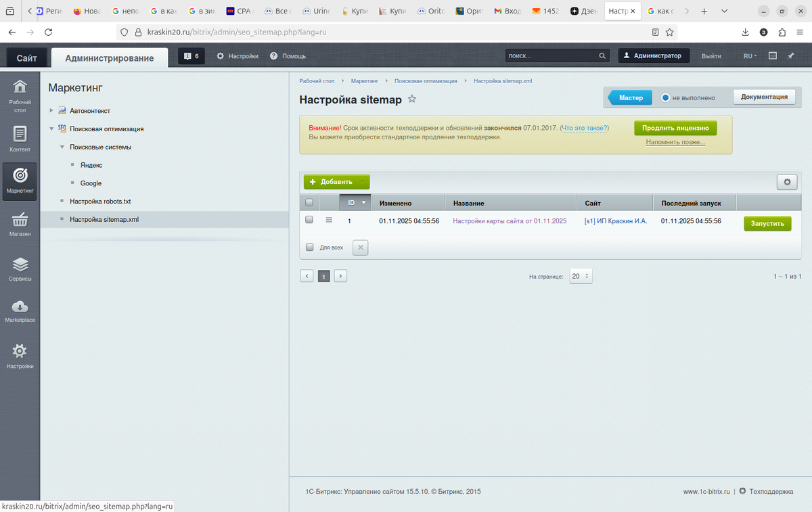Screen dimensions: 812x512
Task: Click the delete X button for selected rows
Action: point(361,248)
